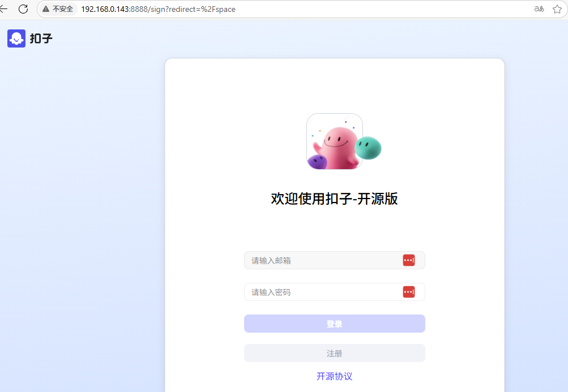Bookmark the page with the star icon

coord(557,9)
